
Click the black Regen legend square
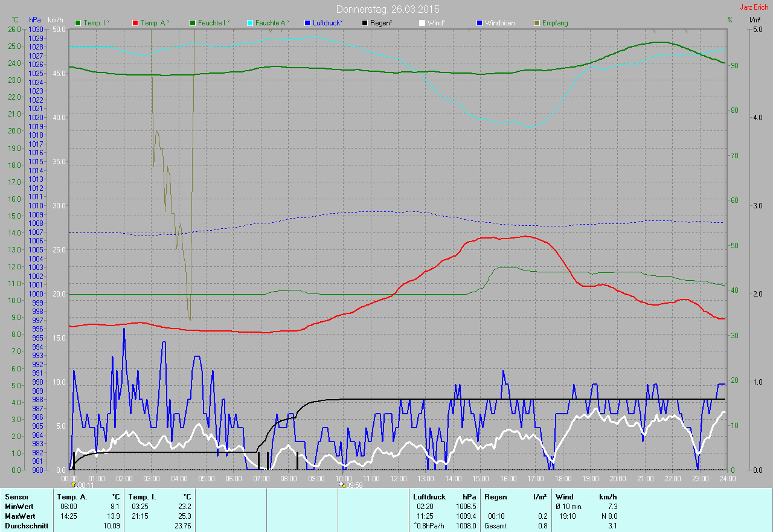(x=365, y=23)
